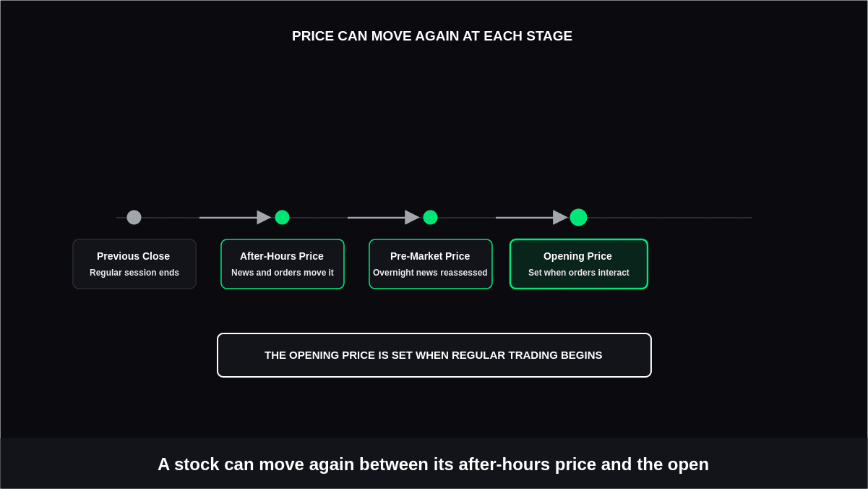Click the highlighted Opening Price card
This screenshot has height=489, width=868.
(x=579, y=264)
